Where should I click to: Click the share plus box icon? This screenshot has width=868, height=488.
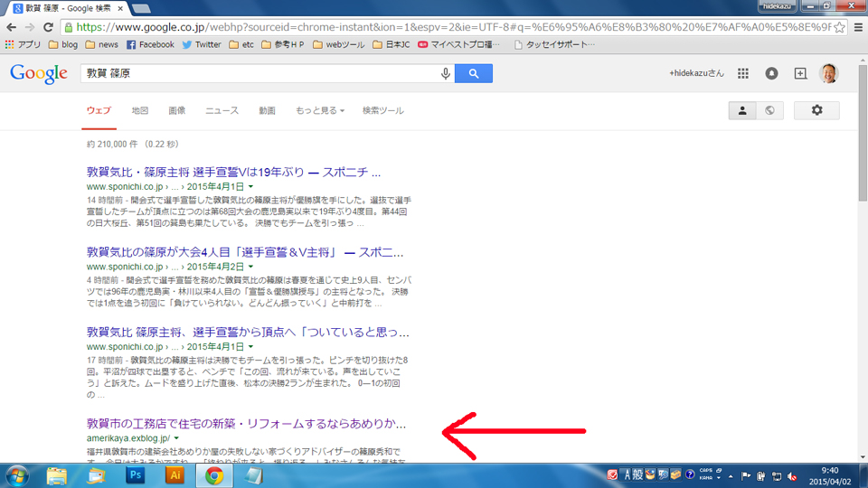(800, 73)
